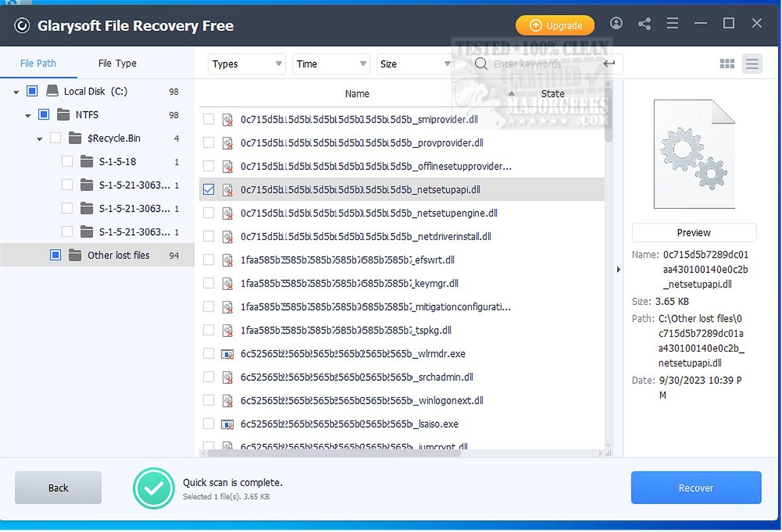Check the S-1-5-18 checkbox

tap(67, 162)
